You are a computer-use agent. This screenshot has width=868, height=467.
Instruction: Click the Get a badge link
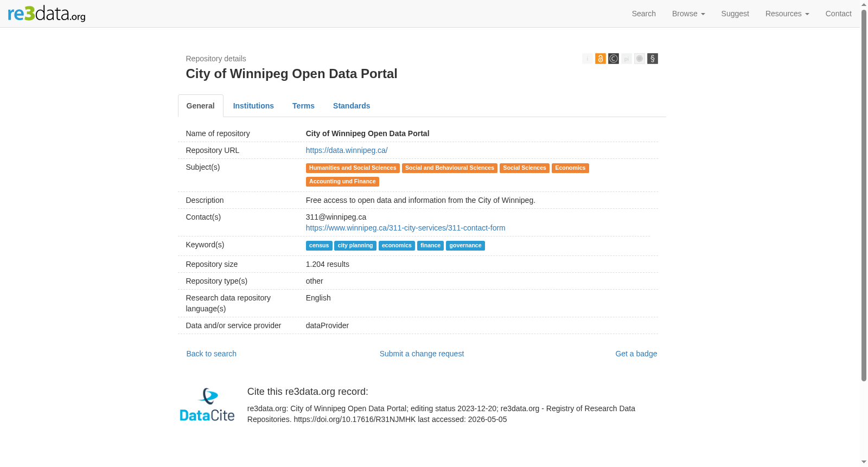coord(636,354)
